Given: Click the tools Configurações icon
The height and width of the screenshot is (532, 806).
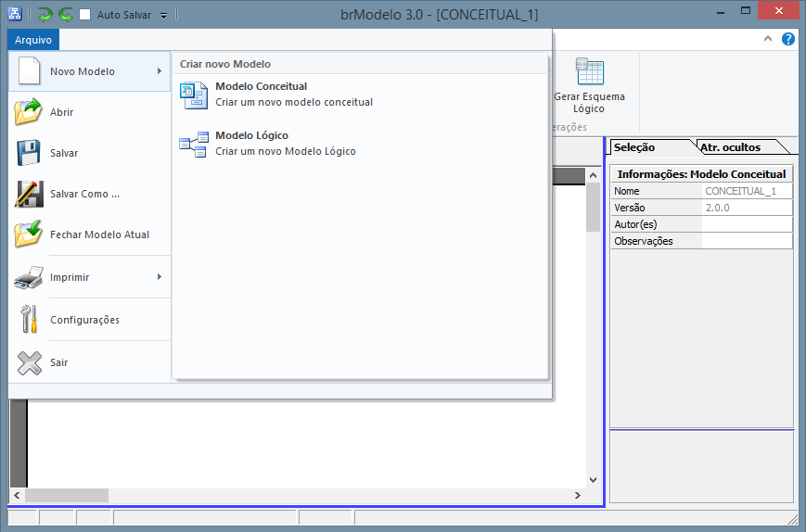Looking at the screenshot, I should click(29, 319).
